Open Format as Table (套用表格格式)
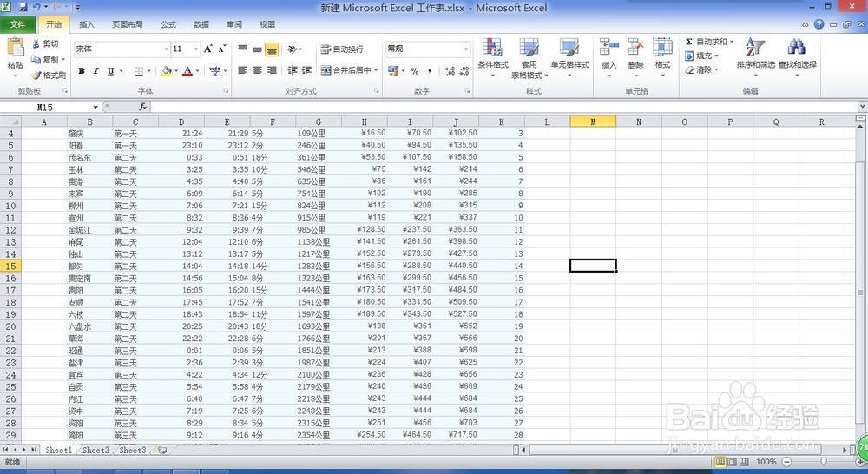The image size is (868, 474). click(529, 57)
